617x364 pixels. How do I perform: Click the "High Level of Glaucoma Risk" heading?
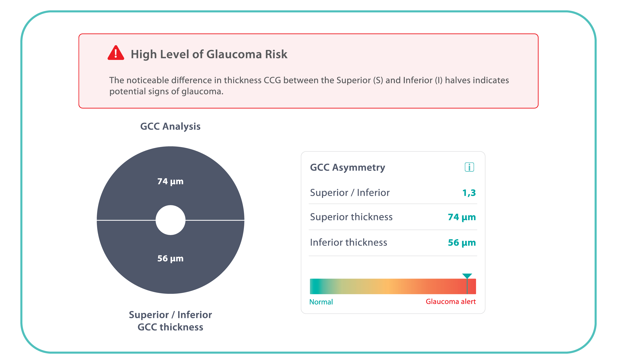tap(209, 54)
